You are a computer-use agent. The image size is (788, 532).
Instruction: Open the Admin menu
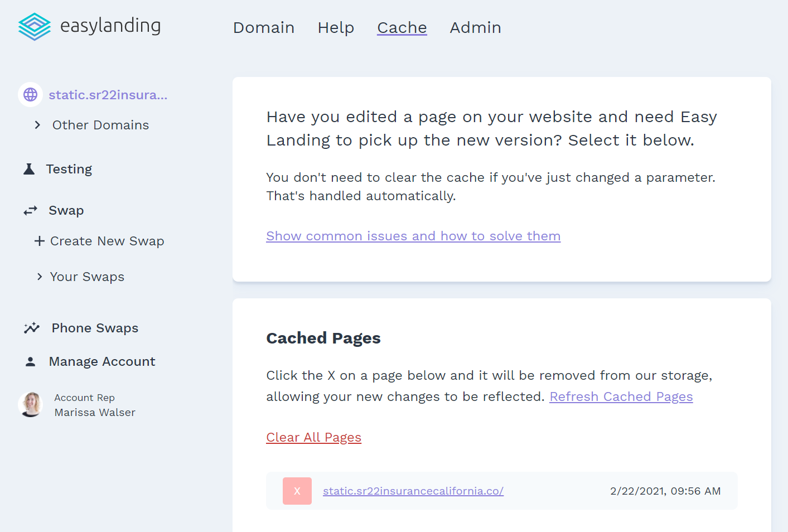(476, 27)
